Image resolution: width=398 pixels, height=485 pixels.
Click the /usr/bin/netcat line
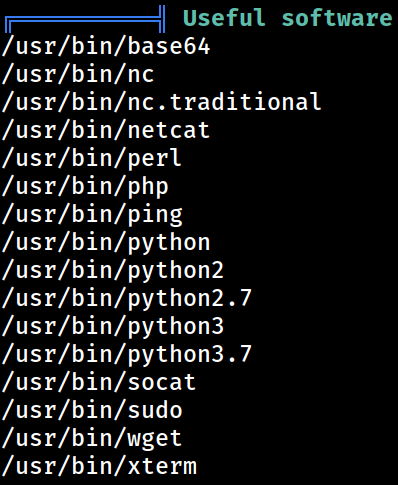point(106,130)
